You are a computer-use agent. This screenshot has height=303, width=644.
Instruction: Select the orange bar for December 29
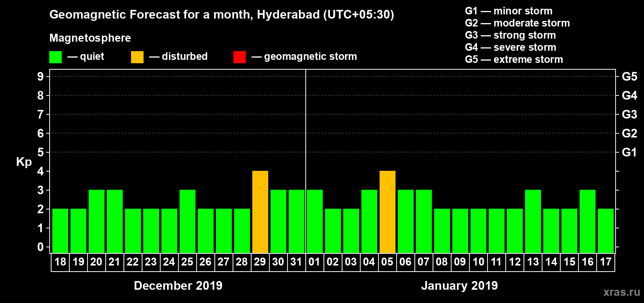pyautogui.click(x=260, y=212)
